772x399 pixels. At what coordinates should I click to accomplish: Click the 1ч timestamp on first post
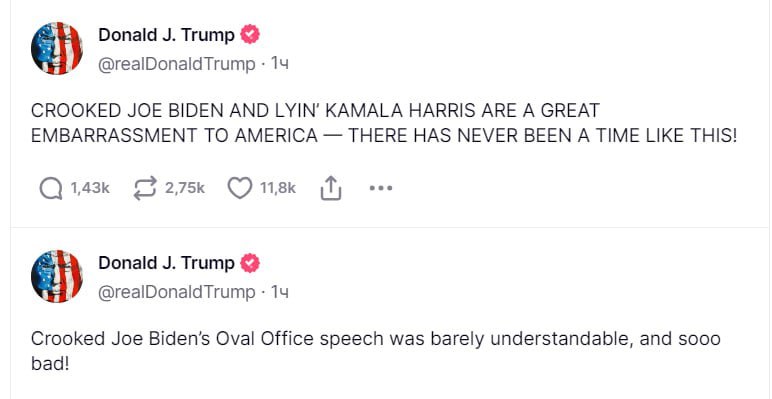click(280, 64)
